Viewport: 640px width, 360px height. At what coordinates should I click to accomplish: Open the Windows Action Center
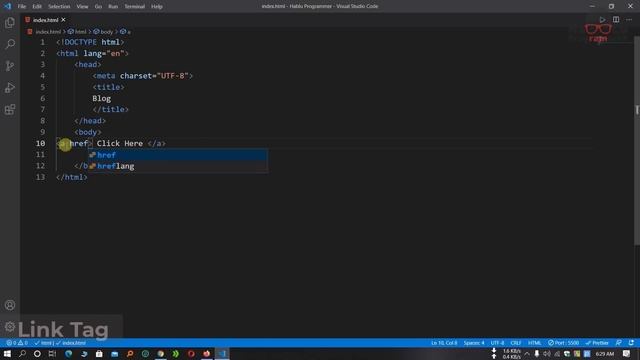[627, 353]
